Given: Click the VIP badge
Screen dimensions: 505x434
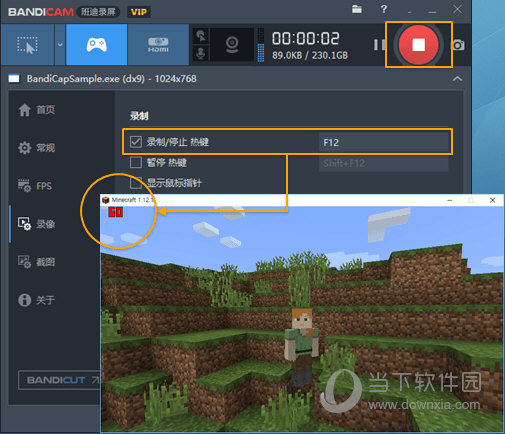Looking at the screenshot, I should (x=139, y=12).
